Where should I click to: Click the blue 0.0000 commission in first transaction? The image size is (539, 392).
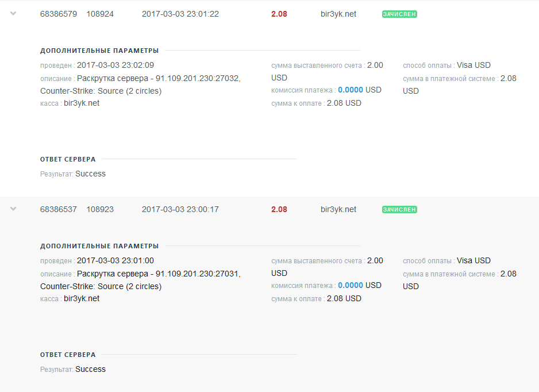click(351, 90)
